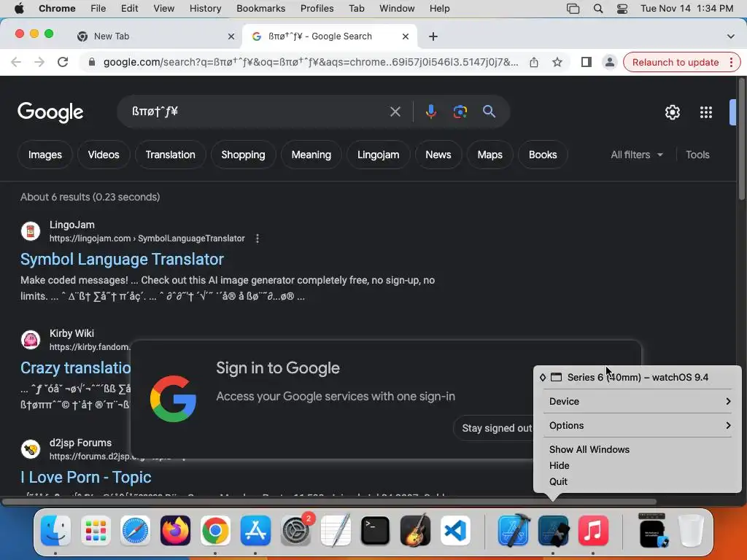Expand the Options submenu
747x560 pixels.
click(x=638, y=425)
